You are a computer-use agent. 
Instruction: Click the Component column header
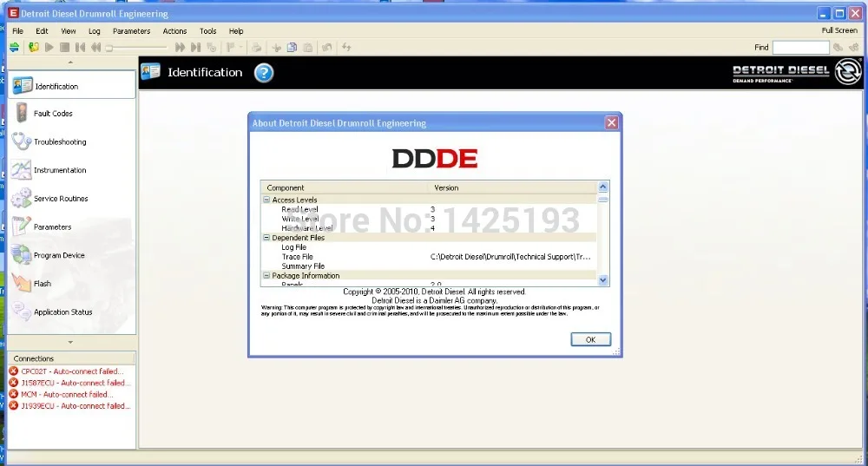[345, 187]
